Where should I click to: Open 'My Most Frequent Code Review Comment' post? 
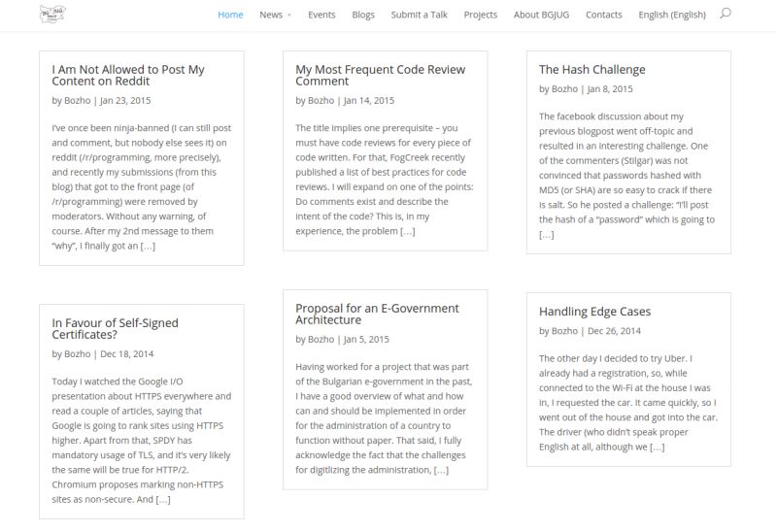(380, 76)
